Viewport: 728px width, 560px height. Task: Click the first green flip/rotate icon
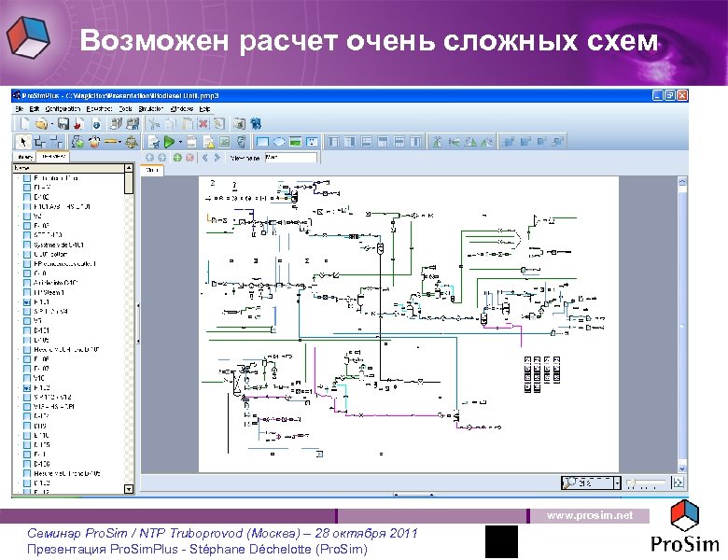click(438, 142)
